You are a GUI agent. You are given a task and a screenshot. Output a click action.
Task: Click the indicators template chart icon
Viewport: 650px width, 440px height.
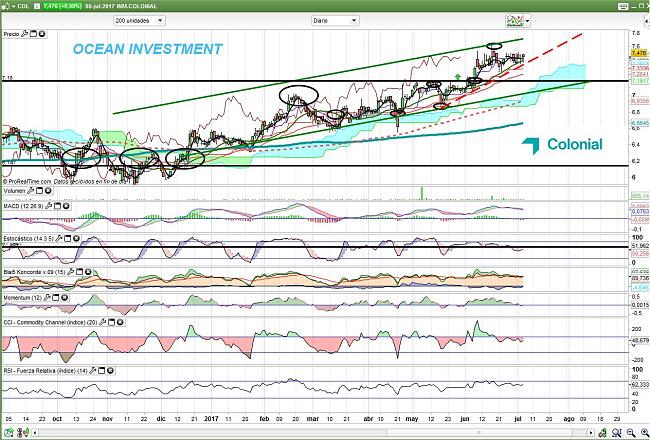point(514,20)
